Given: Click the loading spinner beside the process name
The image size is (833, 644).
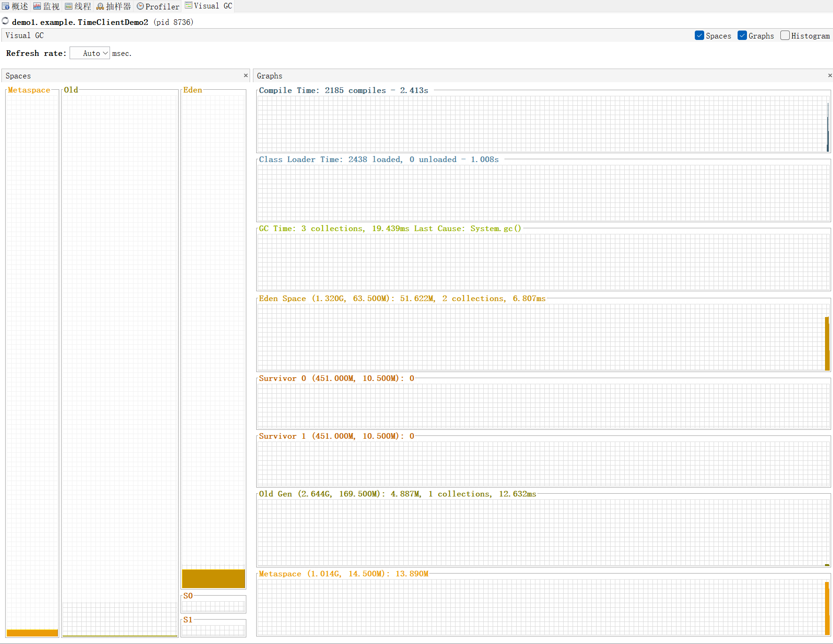Looking at the screenshot, I should (6, 21).
